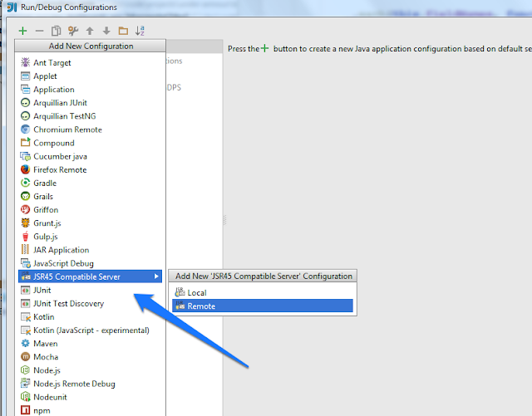Click the Maven gear icon

pos(26,344)
